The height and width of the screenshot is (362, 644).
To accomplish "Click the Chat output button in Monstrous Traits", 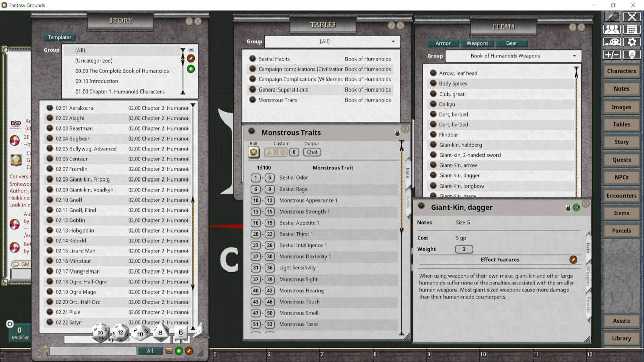I will tap(312, 152).
